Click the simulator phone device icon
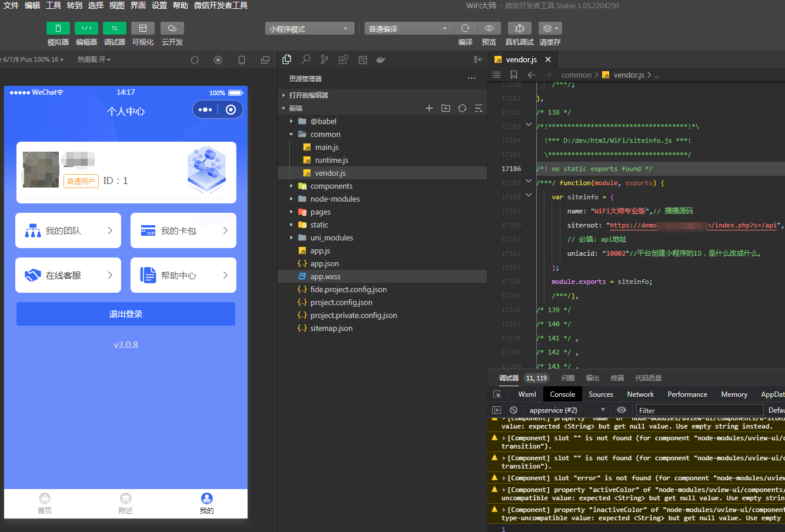The image size is (785, 532). pos(242,60)
